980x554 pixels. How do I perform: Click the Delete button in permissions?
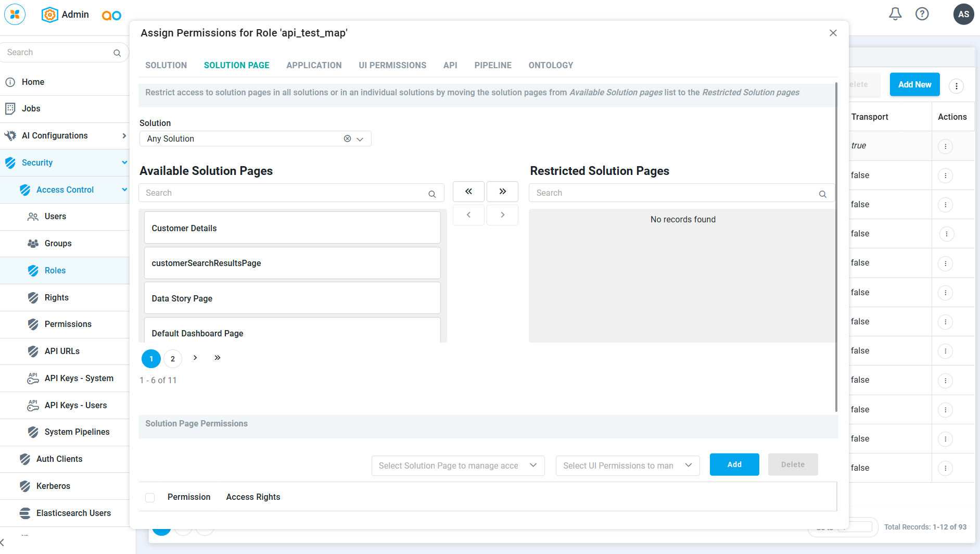tap(793, 464)
